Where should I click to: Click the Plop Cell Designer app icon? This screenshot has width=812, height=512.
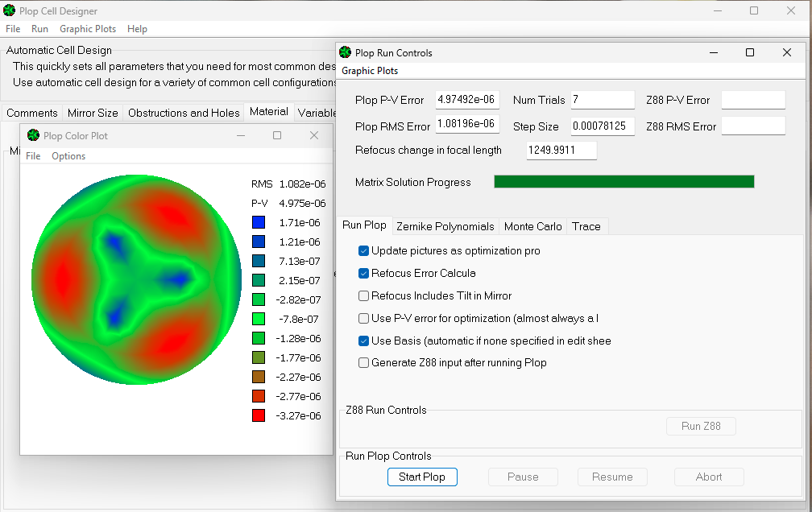[x=10, y=10]
